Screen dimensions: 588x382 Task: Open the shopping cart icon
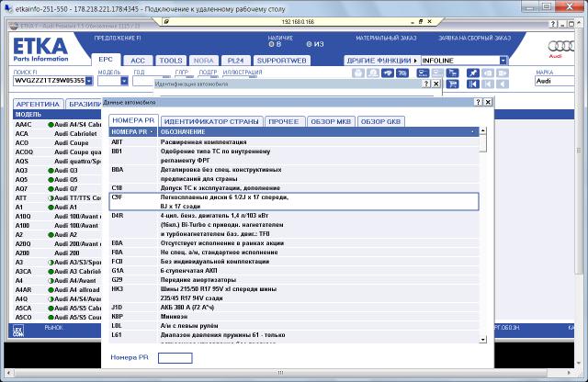click(x=452, y=84)
